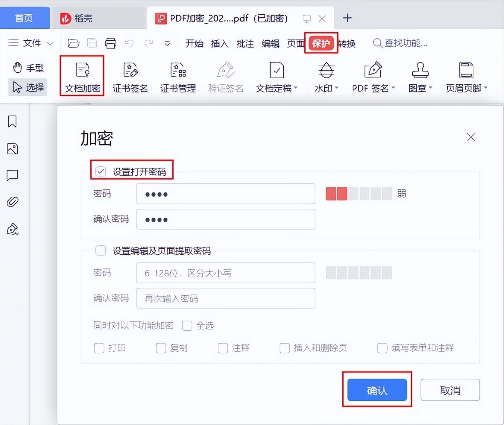This screenshot has width=504, height=425.
Task: Enable 设置编辑及页面提取密码 checkbox
Action: point(101,250)
